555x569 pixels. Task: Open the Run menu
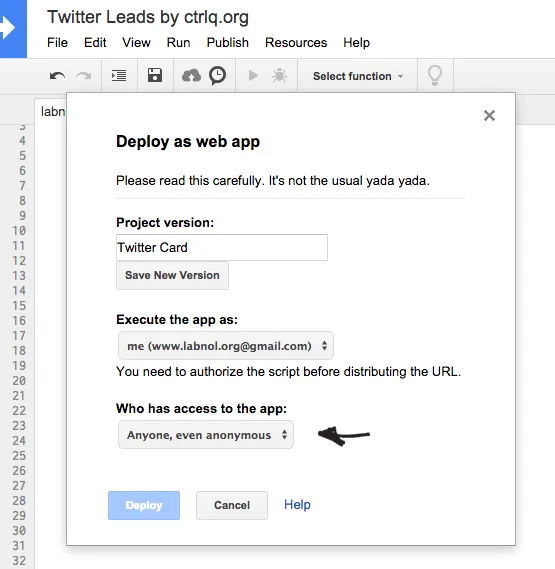coord(178,42)
